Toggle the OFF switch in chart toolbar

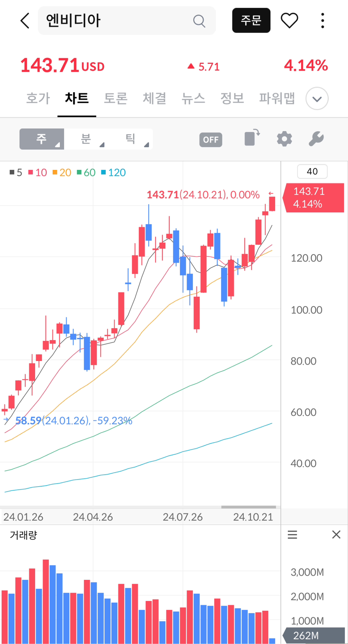pyautogui.click(x=211, y=139)
